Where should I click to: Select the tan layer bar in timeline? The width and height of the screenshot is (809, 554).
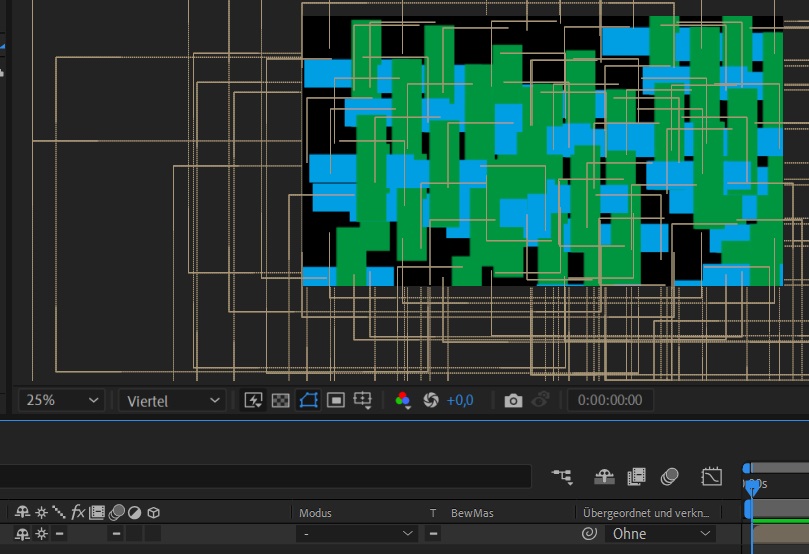tap(781, 534)
